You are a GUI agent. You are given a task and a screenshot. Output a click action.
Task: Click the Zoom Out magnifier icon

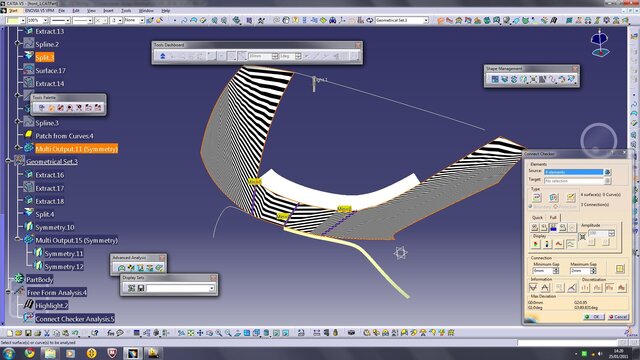click(228, 333)
